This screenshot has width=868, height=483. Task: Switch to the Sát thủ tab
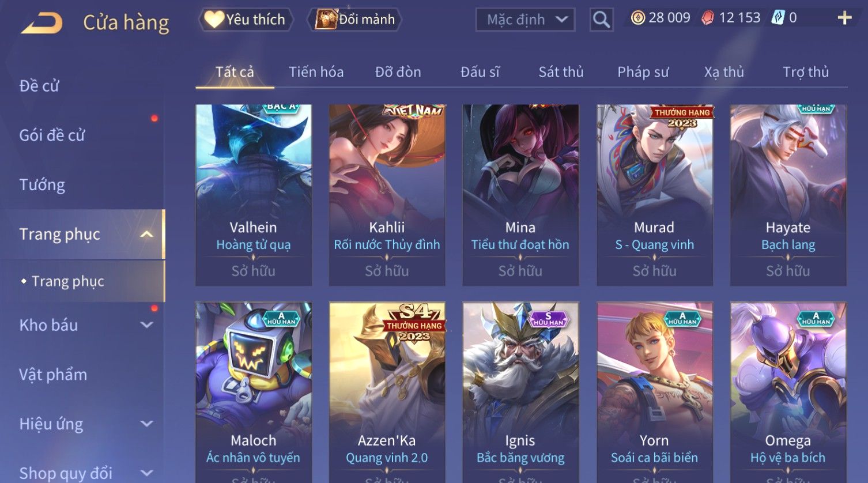561,72
